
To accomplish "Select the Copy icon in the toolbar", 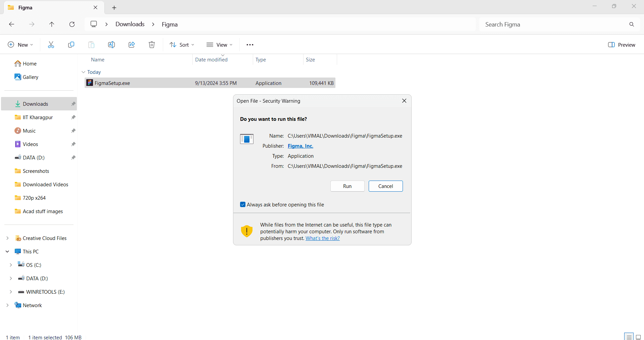I will coord(71,44).
